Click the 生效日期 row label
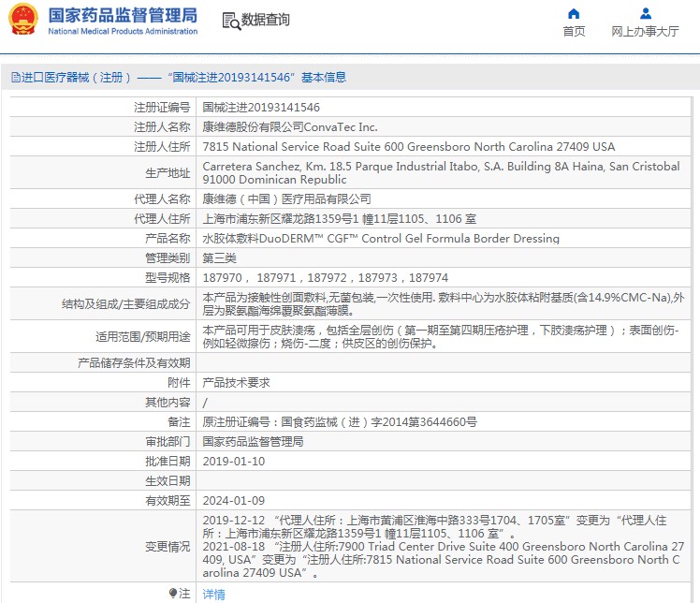Image resolution: width=700 pixels, height=603 pixels. point(168,481)
